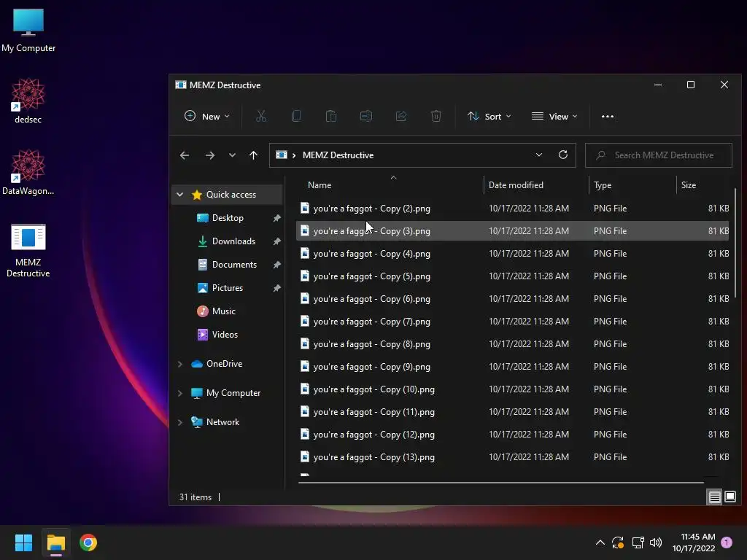
Task: Select the MEMZ Destructive desktop icon
Action: coord(28,250)
